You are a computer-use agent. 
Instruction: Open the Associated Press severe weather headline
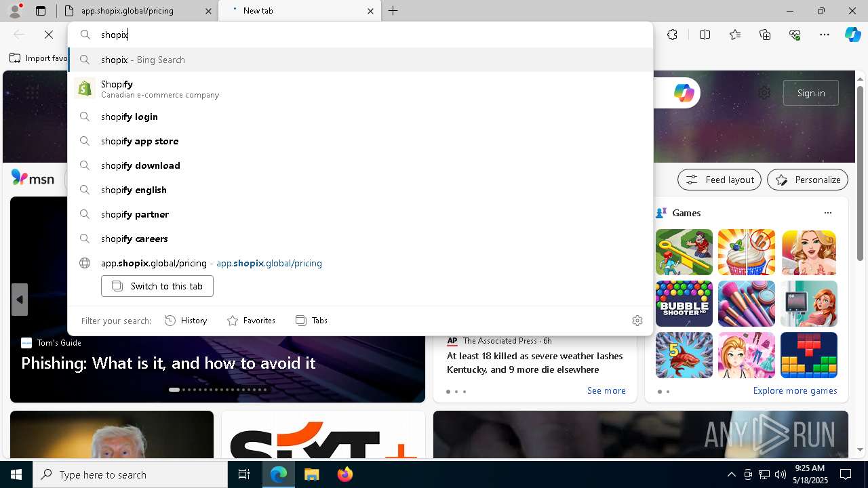click(x=534, y=363)
